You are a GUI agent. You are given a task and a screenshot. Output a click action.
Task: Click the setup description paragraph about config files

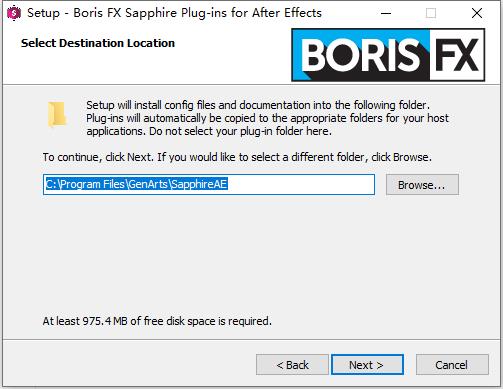click(x=267, y=118)
